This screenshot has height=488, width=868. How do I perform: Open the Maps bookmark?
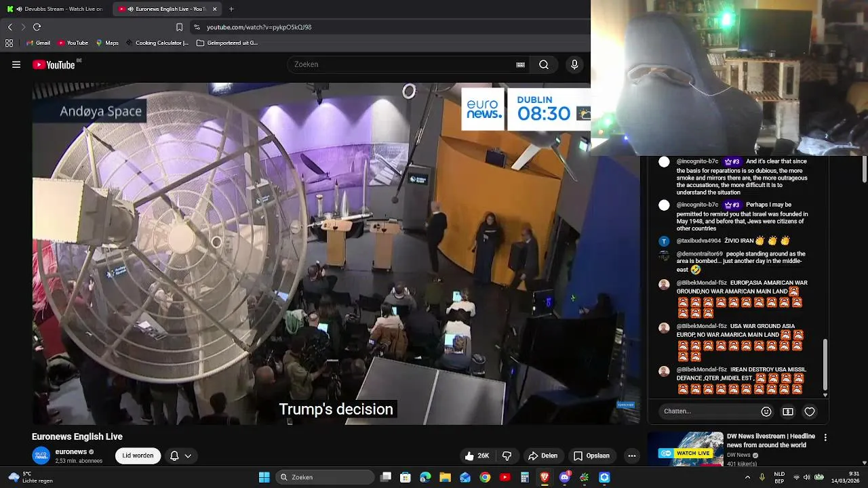coord(107,43)
